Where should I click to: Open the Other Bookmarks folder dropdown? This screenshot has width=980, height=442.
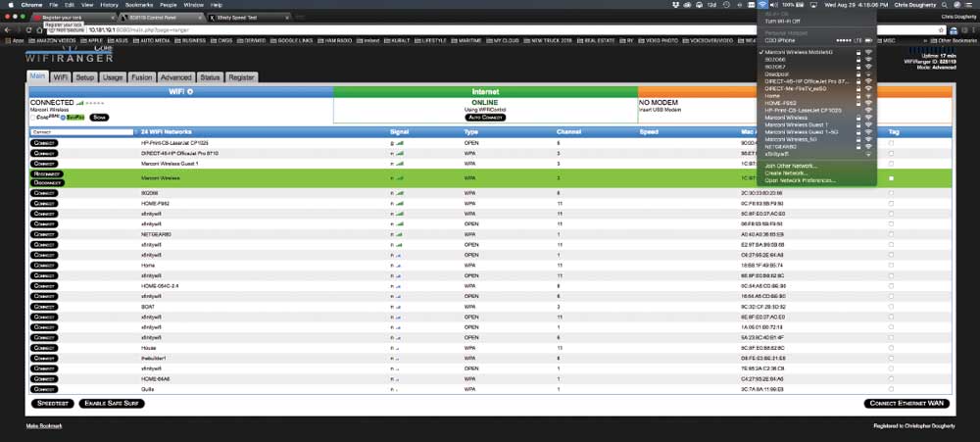point(955,40)
